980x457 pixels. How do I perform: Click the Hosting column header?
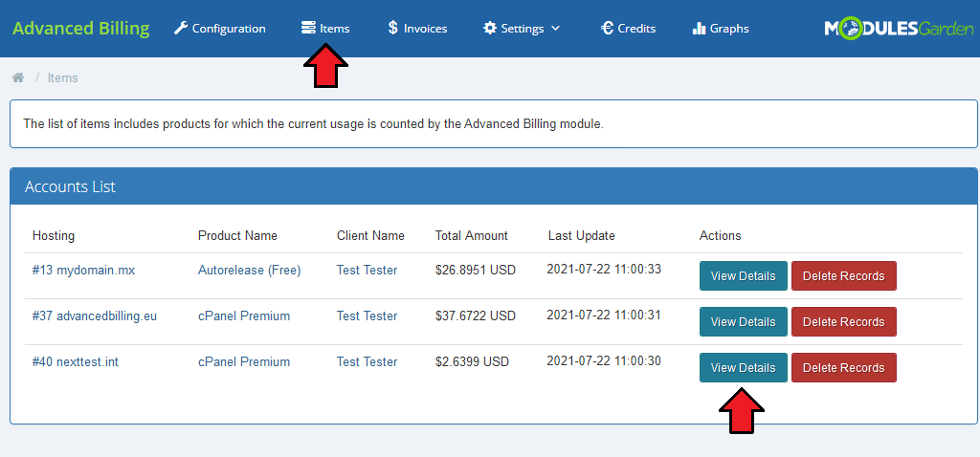point(54,236)
